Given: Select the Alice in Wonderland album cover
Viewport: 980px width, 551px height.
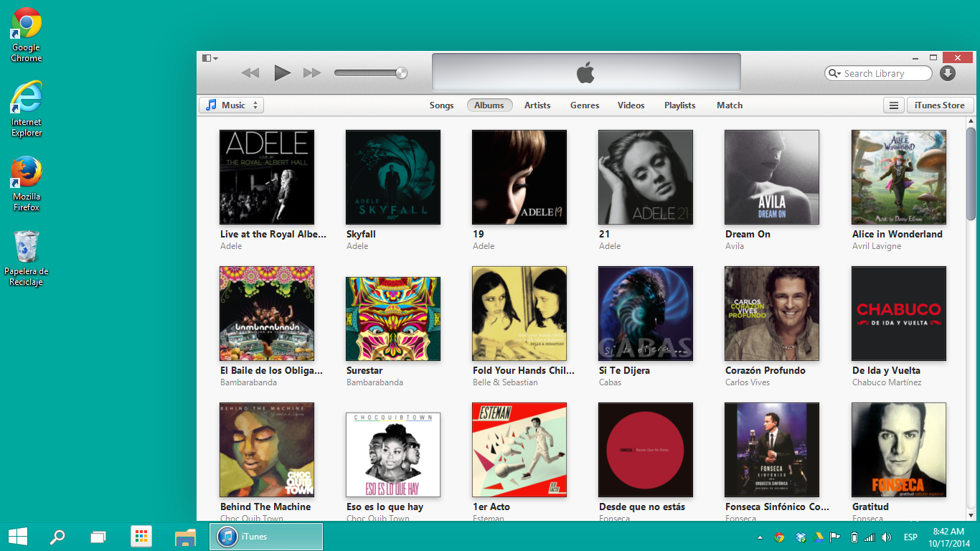Looking at the screenshot, I should click(x=899, y=177).
